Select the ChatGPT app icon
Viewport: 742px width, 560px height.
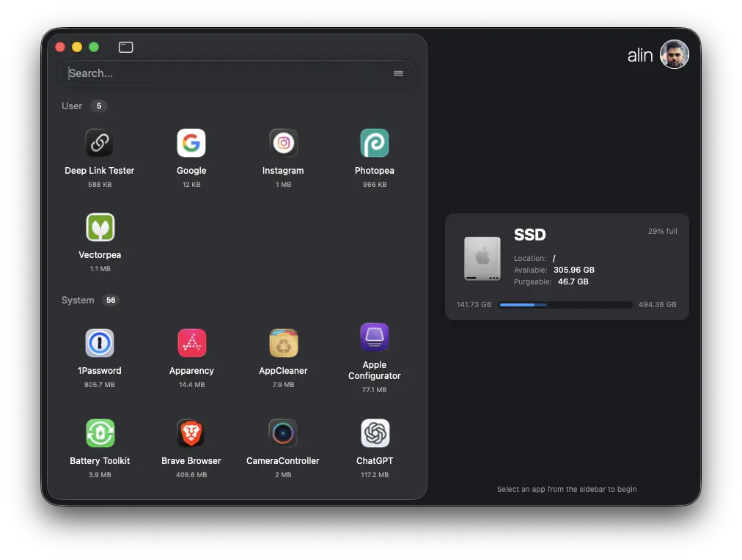point(375,434)
